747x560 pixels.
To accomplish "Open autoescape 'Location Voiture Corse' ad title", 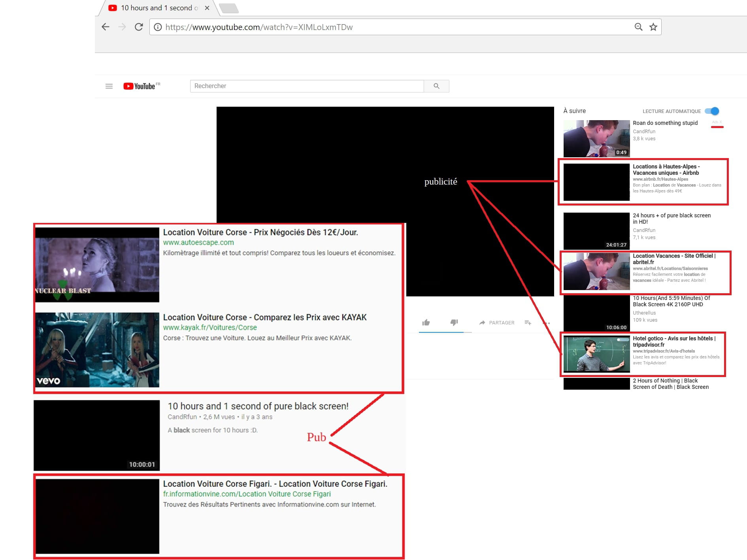I will coord(260,232).
